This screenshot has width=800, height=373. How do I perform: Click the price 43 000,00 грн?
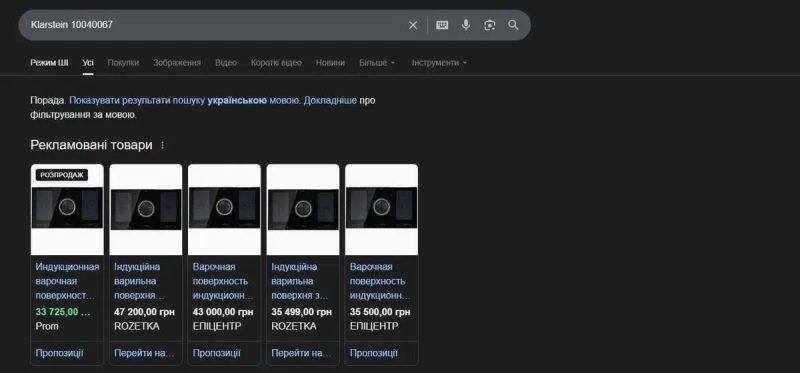[223, 312]
